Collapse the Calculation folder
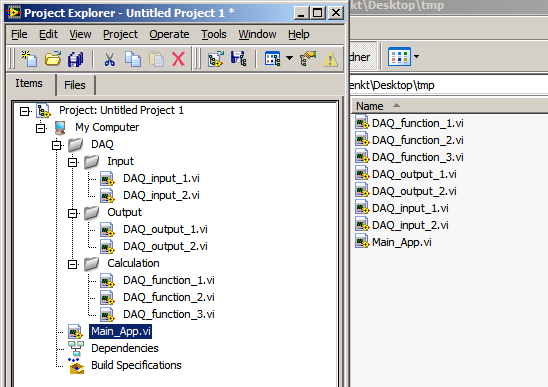 (72, 264)
